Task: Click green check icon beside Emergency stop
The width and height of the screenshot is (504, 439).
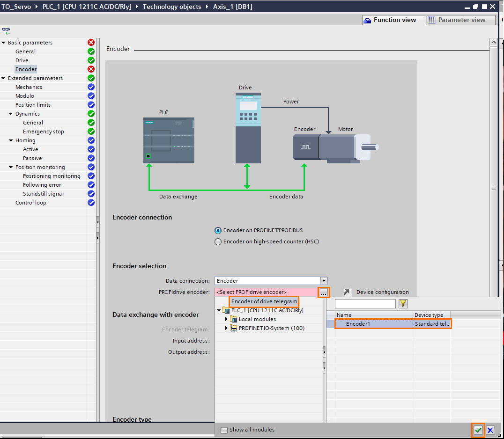Action: click(91, 132)
